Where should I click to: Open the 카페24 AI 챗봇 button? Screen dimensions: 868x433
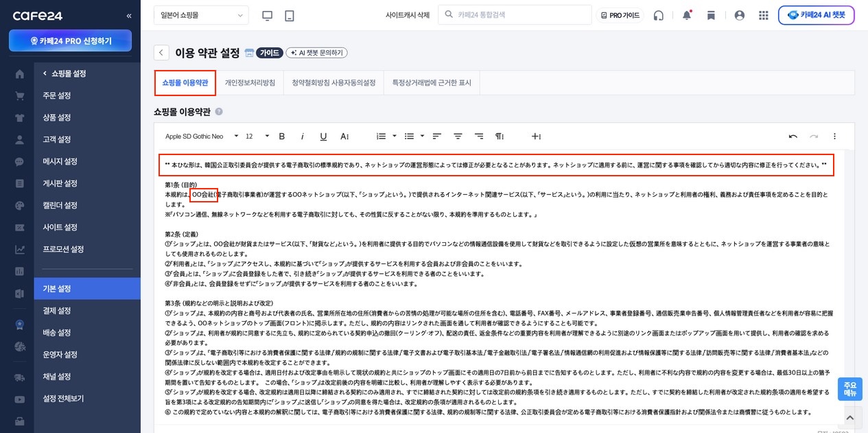click(816, 15)
